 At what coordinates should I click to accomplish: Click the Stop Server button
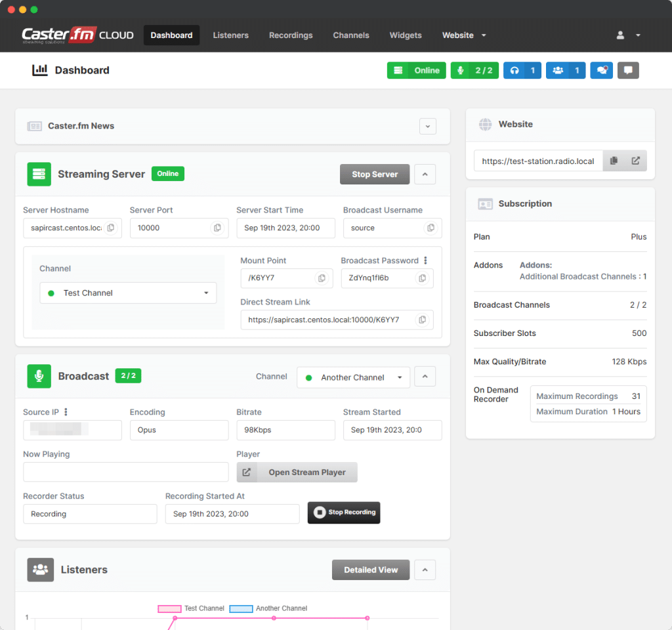pos(375,174)
